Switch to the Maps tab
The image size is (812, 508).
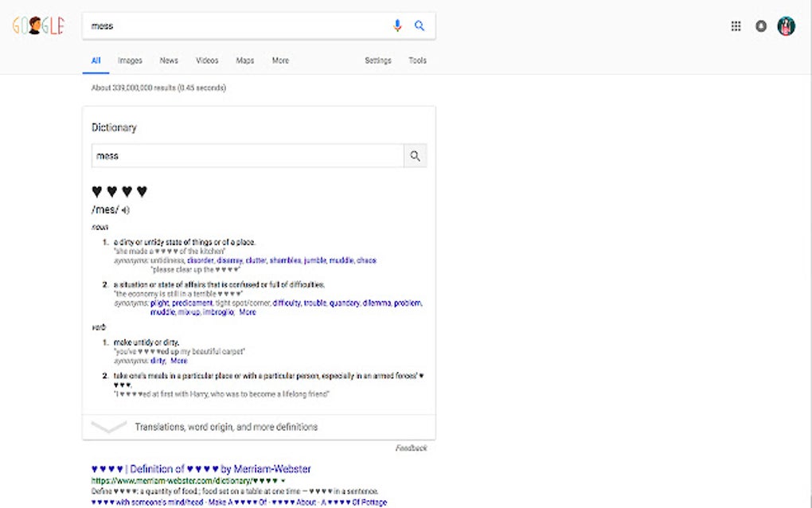click(x=244, y=61)
